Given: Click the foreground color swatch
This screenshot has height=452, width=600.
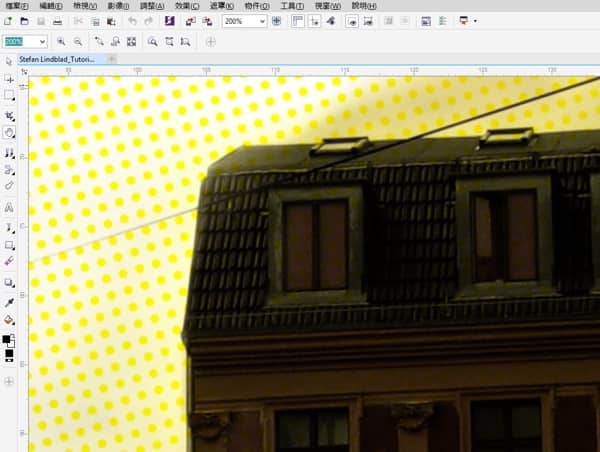Looking at the screenshot, I should 7,340.
